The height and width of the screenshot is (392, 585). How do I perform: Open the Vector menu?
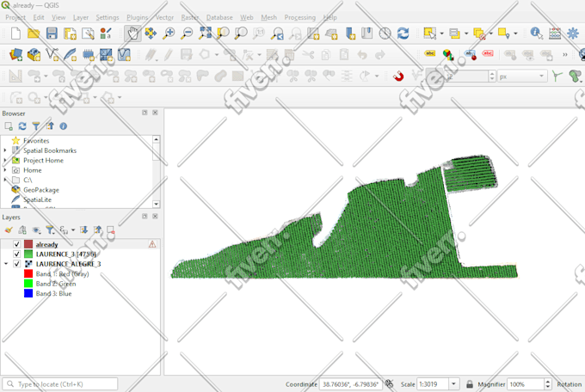coord(164,17)
